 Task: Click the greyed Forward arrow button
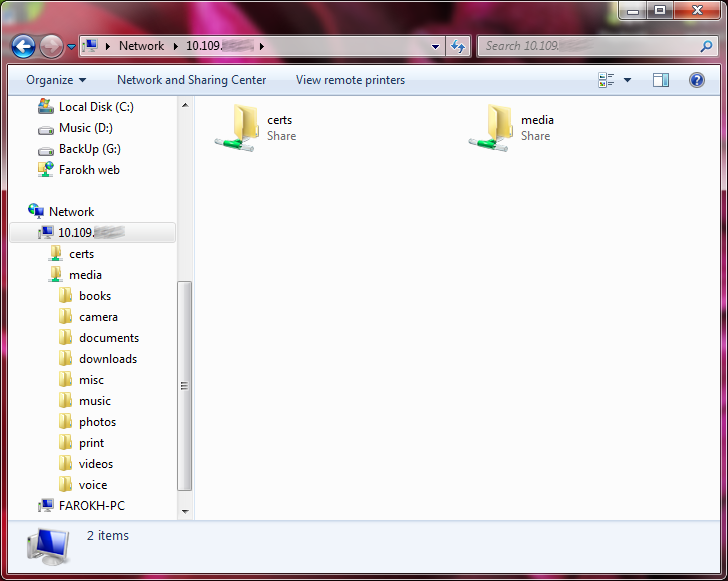(x=51, y=46)
